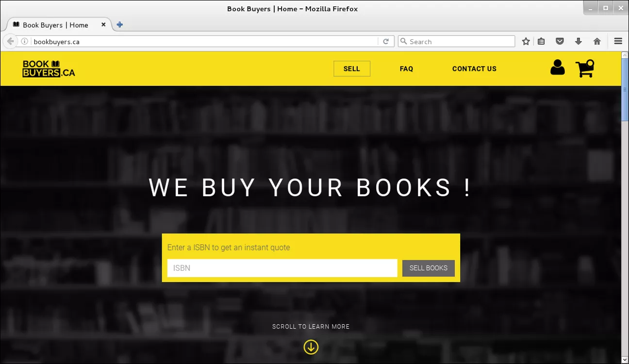Open a new tab with plus icon
This screenshot has width=629, height=364.
point(120,25)
